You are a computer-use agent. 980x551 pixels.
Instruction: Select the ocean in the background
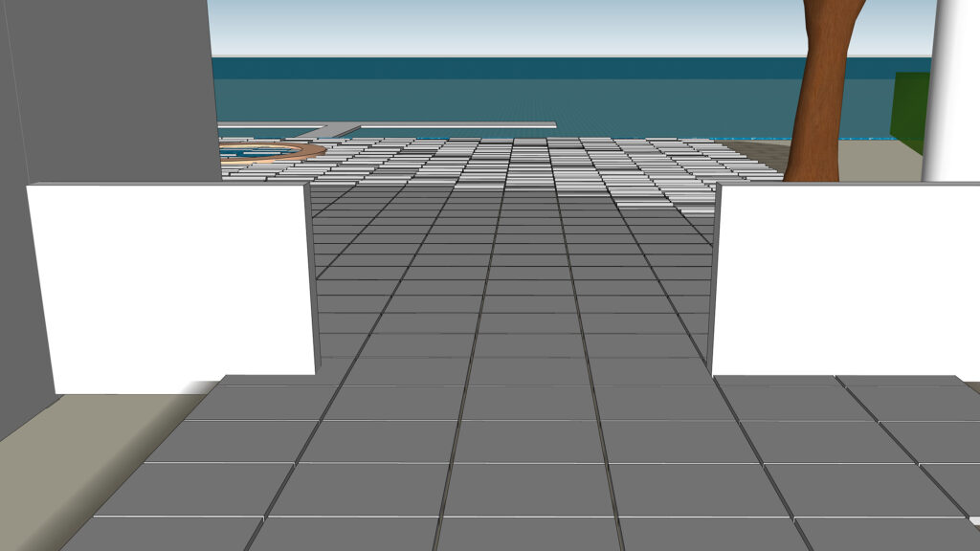(x=574, y=100)
